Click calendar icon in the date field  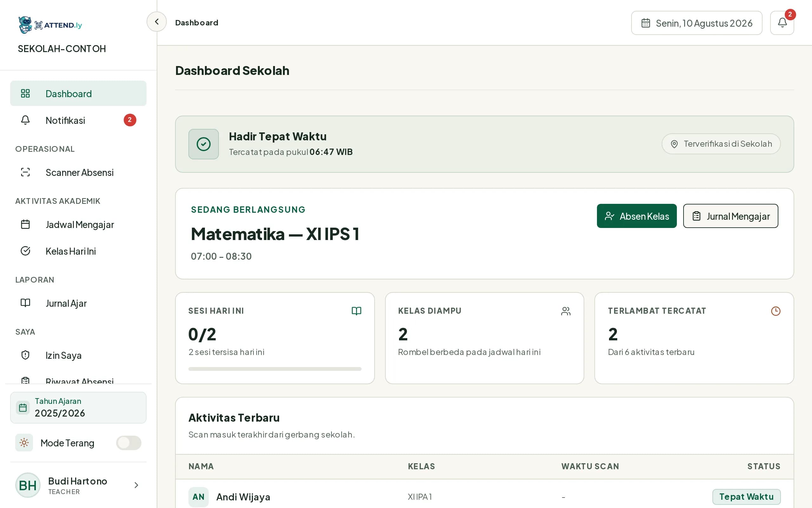pyautogui.click(x=645, y=23)
